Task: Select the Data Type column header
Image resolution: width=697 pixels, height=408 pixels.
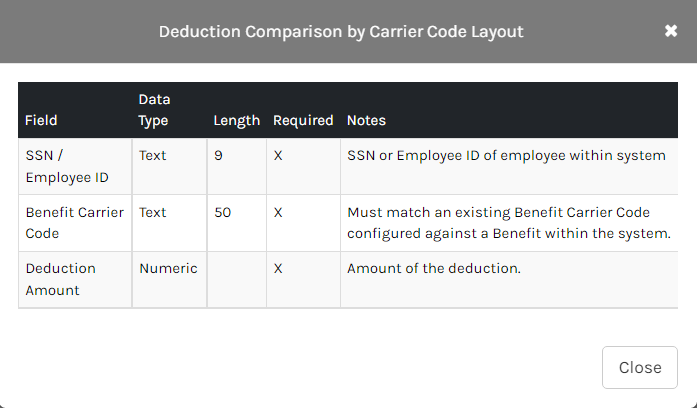Action: 154,110
